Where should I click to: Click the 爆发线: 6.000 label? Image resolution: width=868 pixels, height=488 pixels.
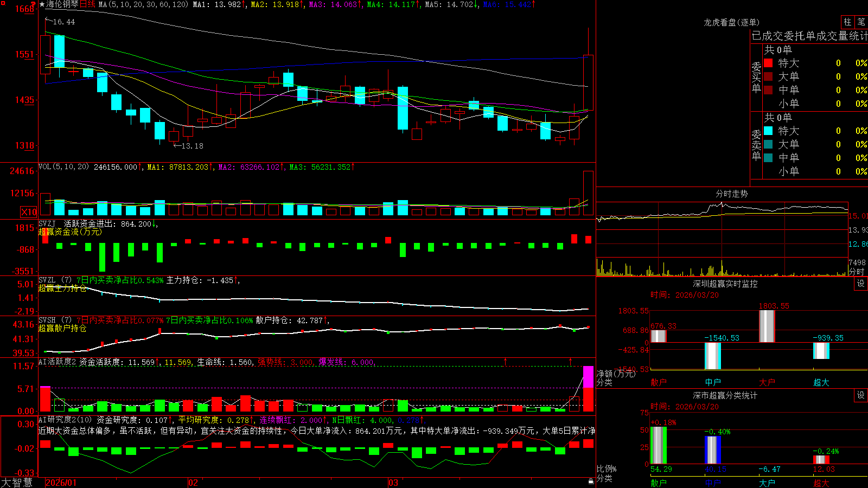tap(346, 362)
